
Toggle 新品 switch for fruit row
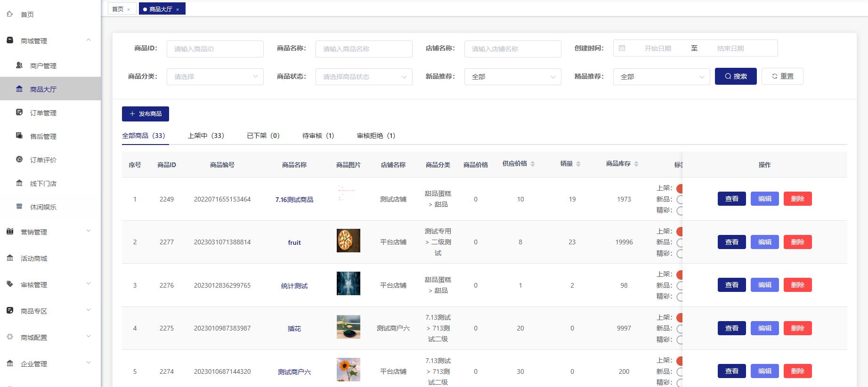point(679,242)
